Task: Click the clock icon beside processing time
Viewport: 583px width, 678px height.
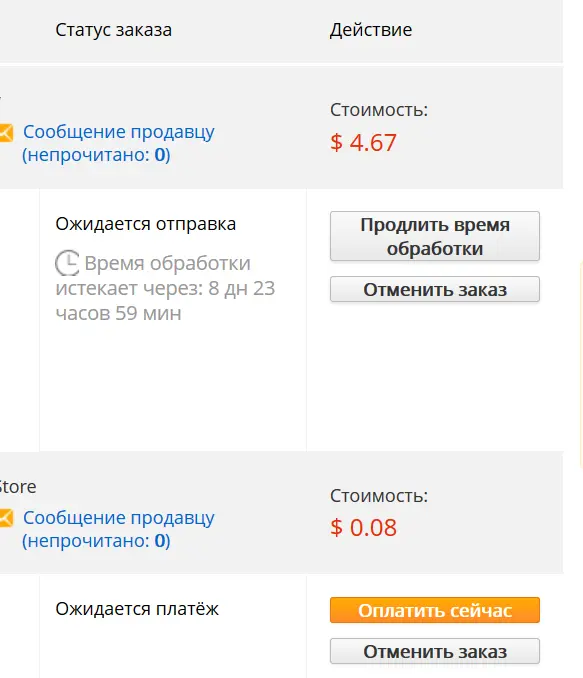Action: [x=67, y=263]
